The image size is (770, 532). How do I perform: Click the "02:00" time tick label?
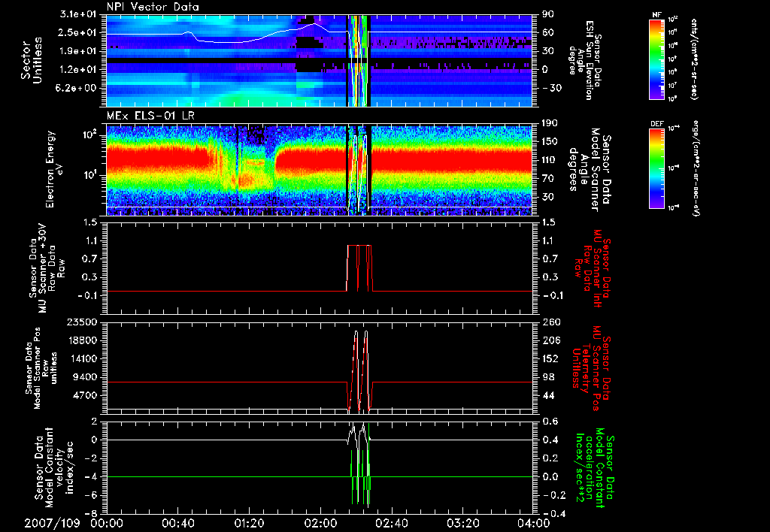(320, 523)
